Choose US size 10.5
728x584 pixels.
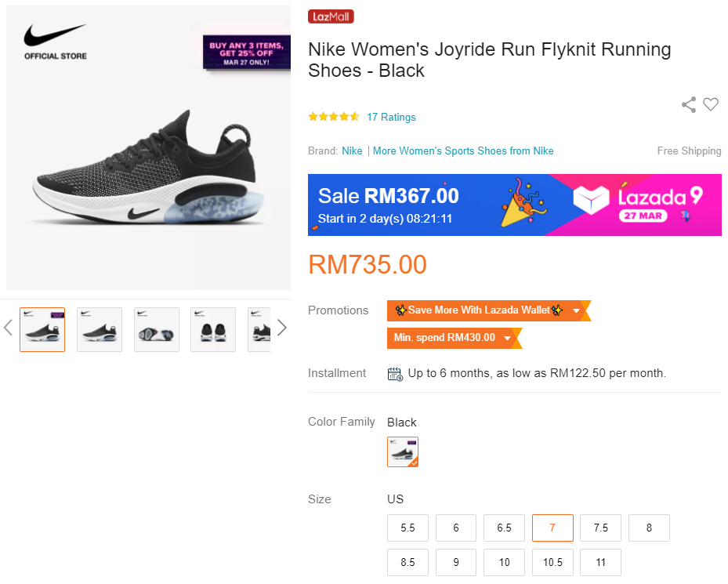click(x=552, y=562)
